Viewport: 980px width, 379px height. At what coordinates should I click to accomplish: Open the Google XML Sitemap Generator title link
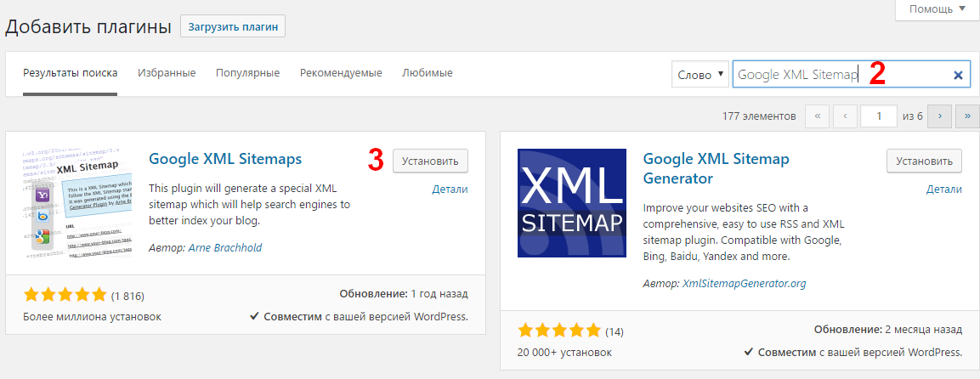click(x=717, y=168)
